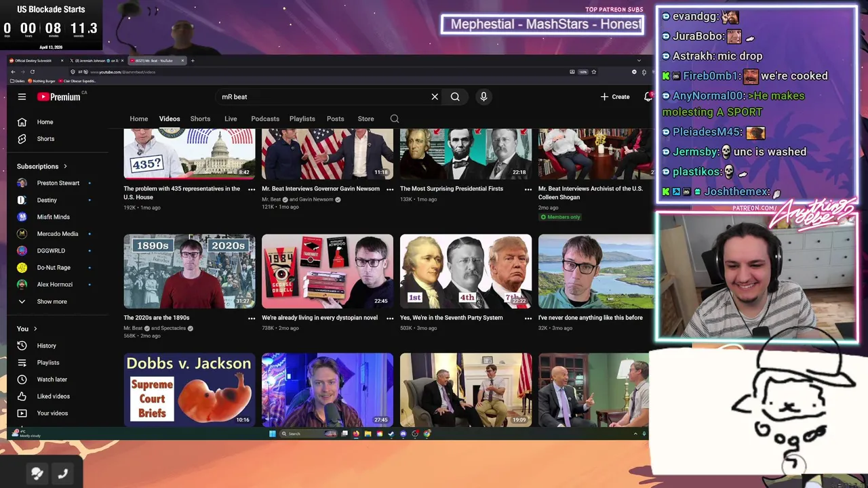Go to Home in YouTube sidebar

pos(45,122)
